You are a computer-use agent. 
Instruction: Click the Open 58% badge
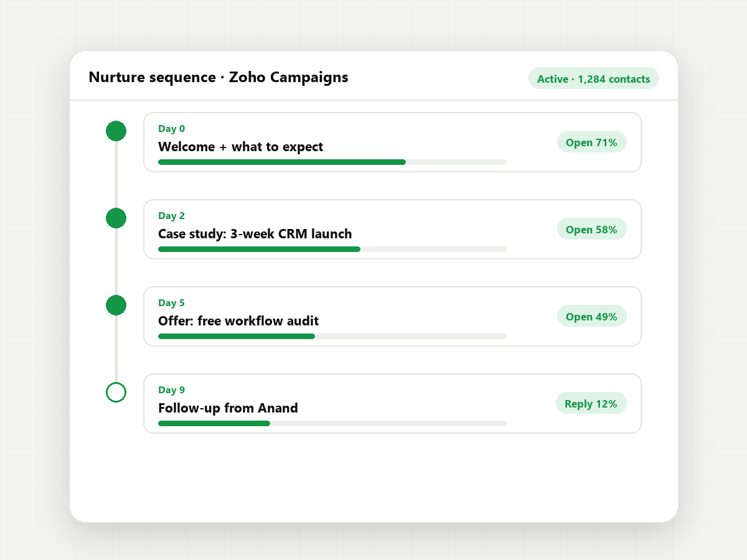click(591, 229)
